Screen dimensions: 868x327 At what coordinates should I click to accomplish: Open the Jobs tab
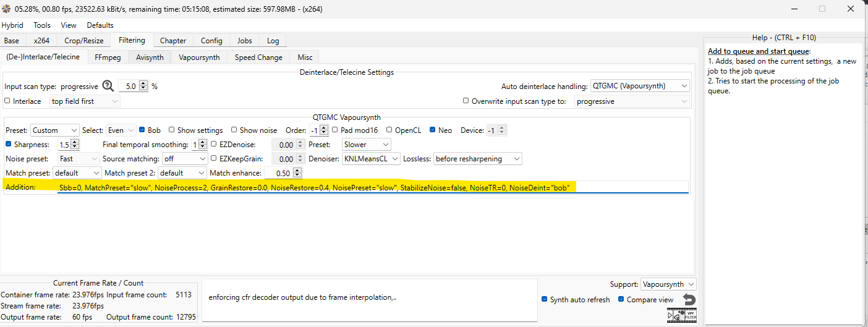pos(245,41)
